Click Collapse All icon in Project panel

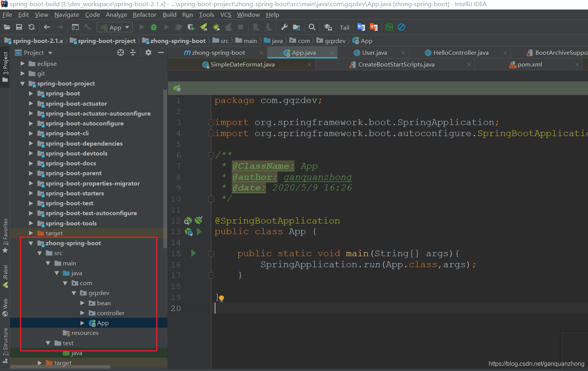(x=133, y=52)
